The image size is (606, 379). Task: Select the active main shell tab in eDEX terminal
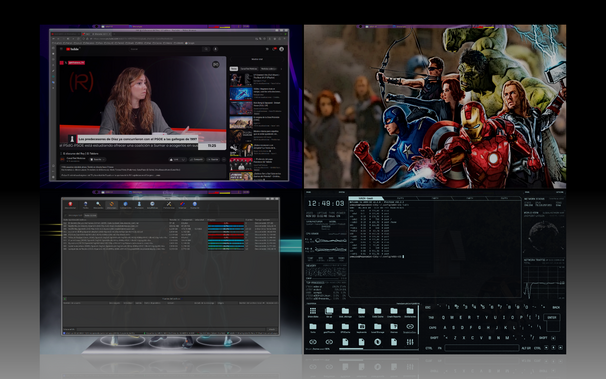click(x=366, y=198)
